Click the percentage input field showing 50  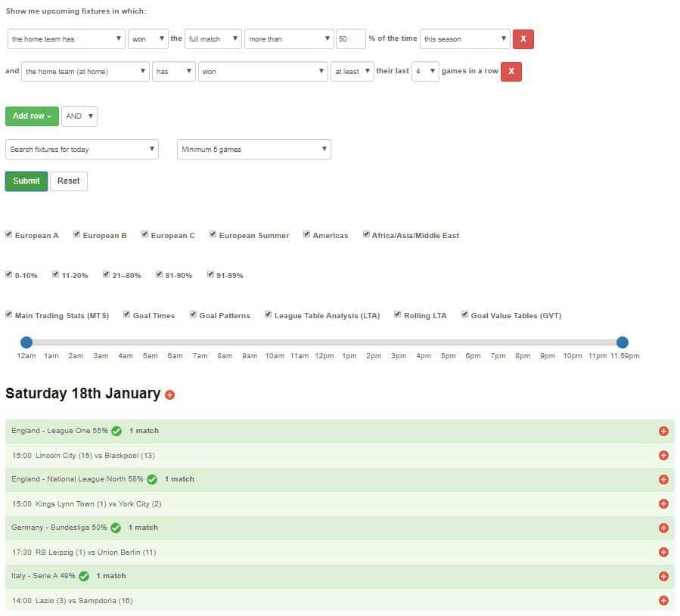pyautogui.click(x=350, y=39)
